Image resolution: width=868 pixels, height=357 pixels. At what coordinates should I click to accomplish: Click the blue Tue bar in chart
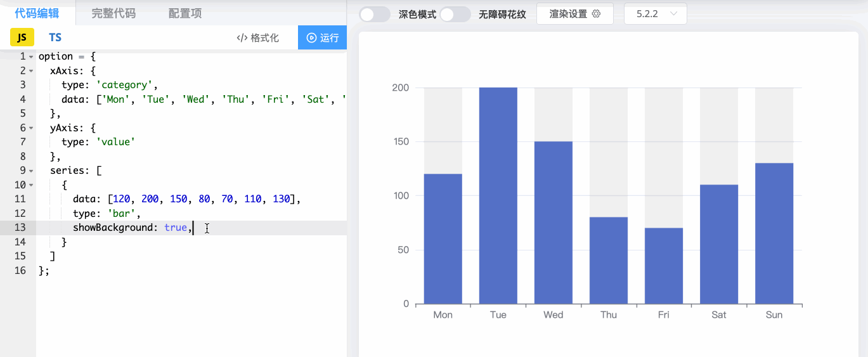click(498, 197)
